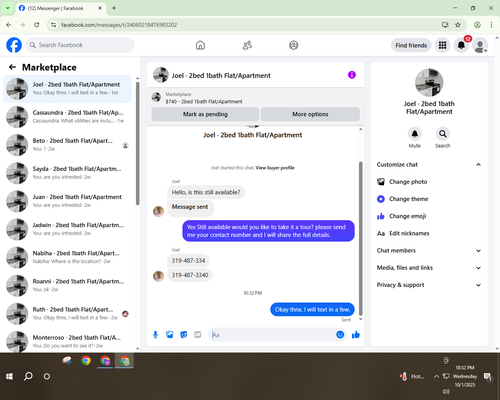Select the 319-487-3340 message bubble
Image resolution: width=500 pixels, height=400 pixels.
pos(190,275)
